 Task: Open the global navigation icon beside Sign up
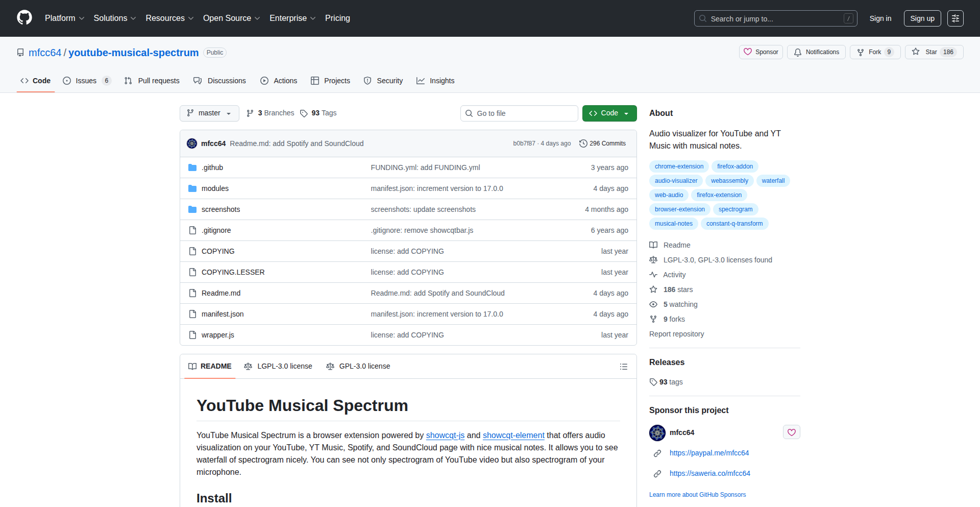coord(955,18)
